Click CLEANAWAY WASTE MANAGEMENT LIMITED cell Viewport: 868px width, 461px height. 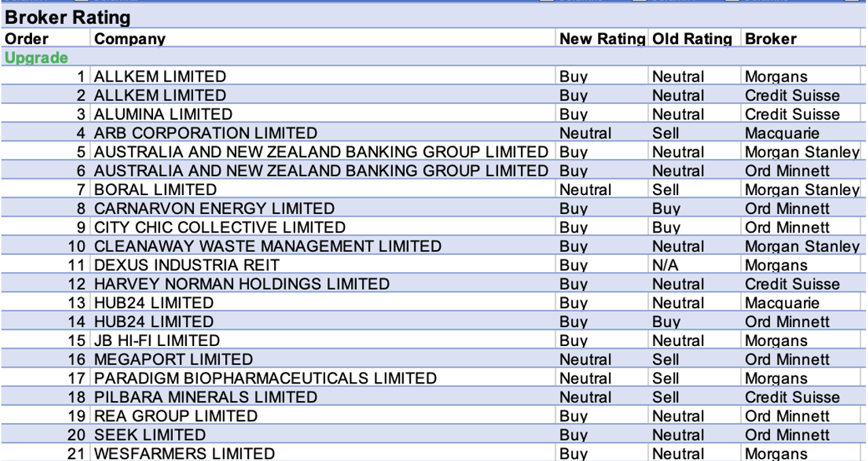[x=267, y=246]
